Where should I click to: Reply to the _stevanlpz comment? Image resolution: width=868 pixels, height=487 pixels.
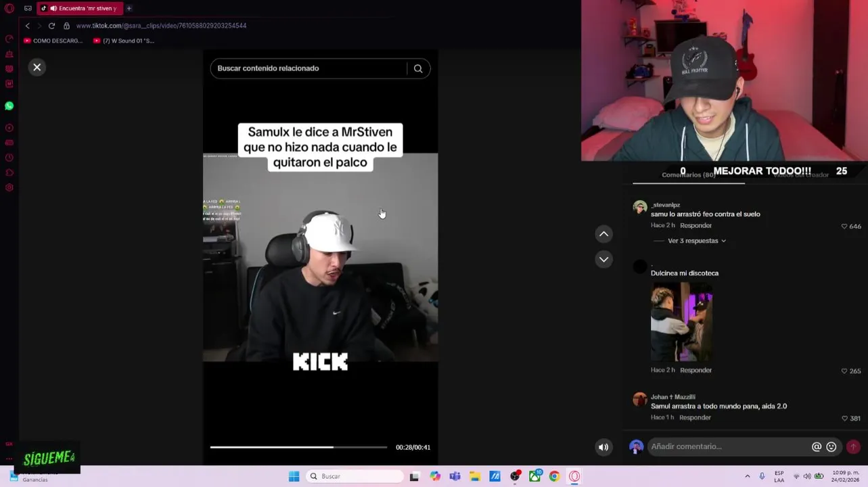(x=695, y=225)
